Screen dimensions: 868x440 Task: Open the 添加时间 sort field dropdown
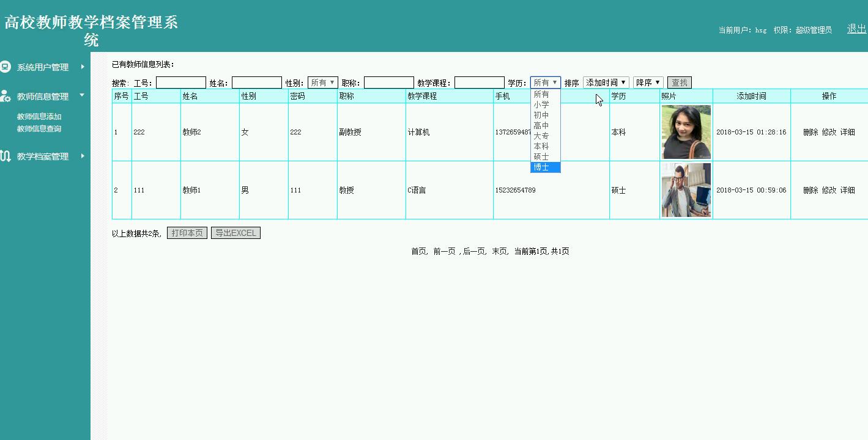pos(606,82)
